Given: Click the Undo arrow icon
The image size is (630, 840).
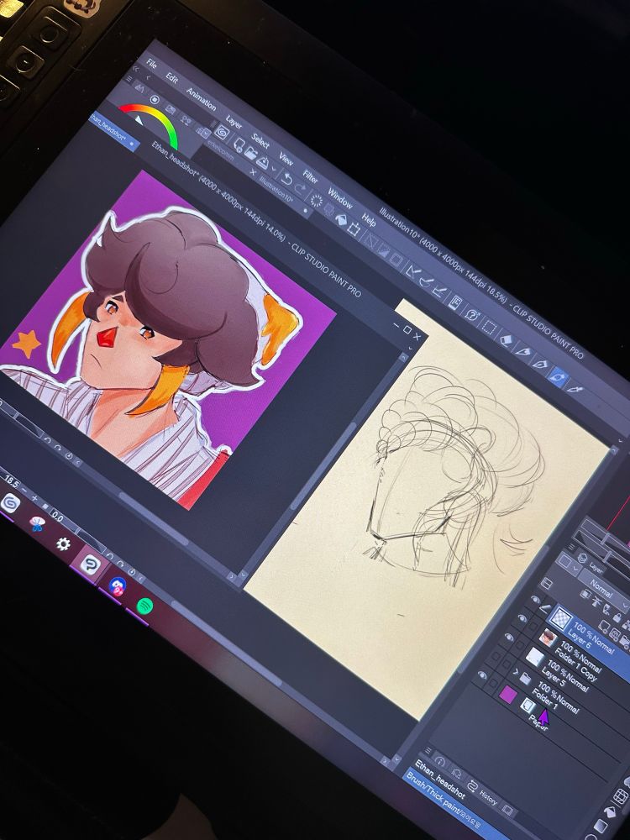Looking at the screenshot, I should 286,179.
